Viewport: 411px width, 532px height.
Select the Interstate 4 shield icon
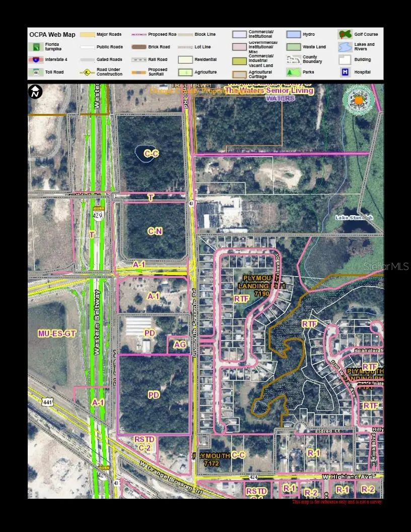36,59
